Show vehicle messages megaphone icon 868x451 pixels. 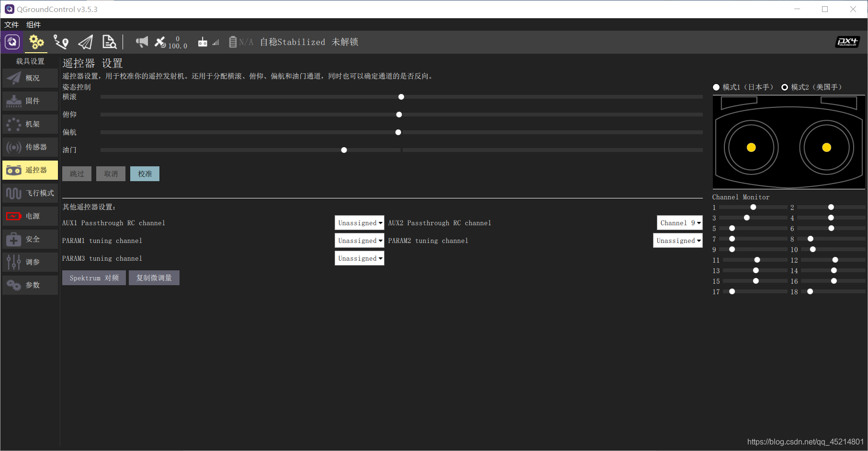click(142, 42)
